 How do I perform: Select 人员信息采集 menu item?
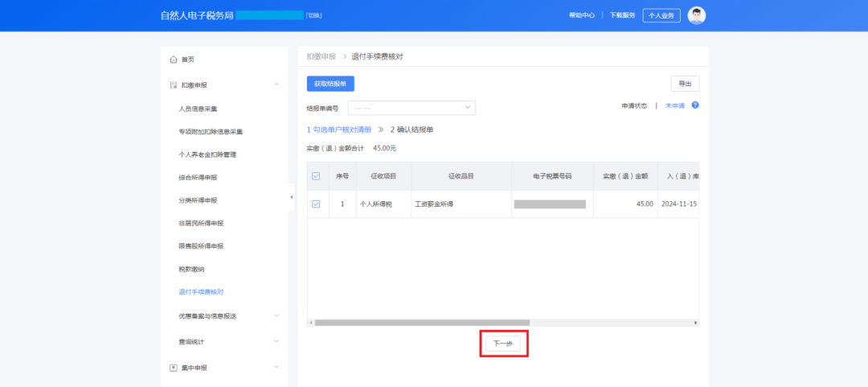[198, 109]
